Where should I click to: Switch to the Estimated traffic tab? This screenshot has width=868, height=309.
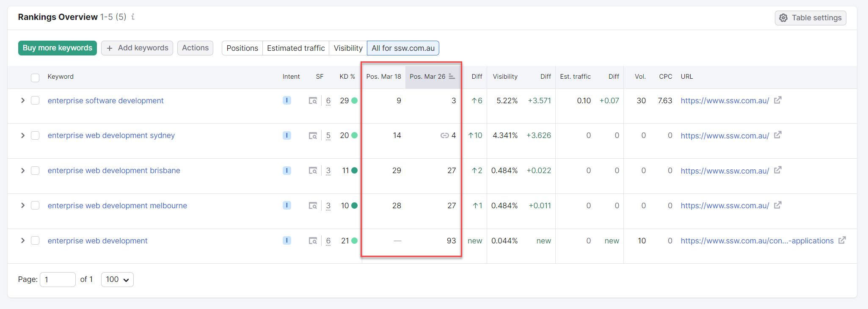click(296, 48)
